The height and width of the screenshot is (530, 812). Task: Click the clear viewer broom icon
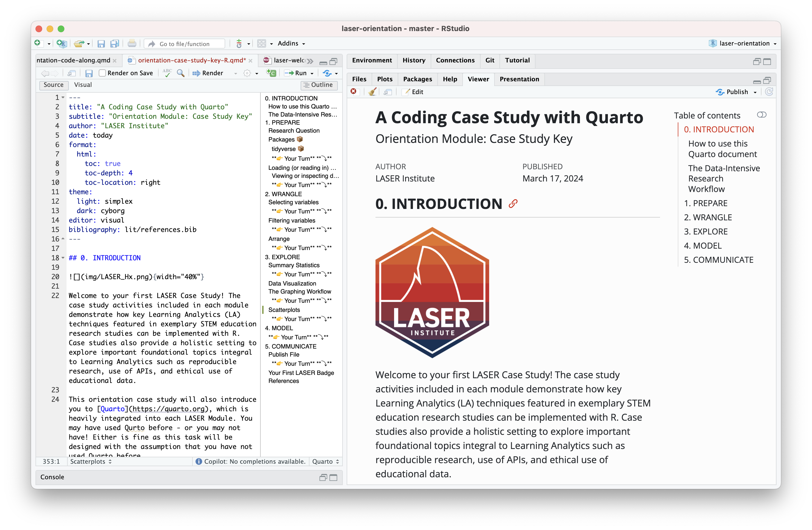click(372, 92)
